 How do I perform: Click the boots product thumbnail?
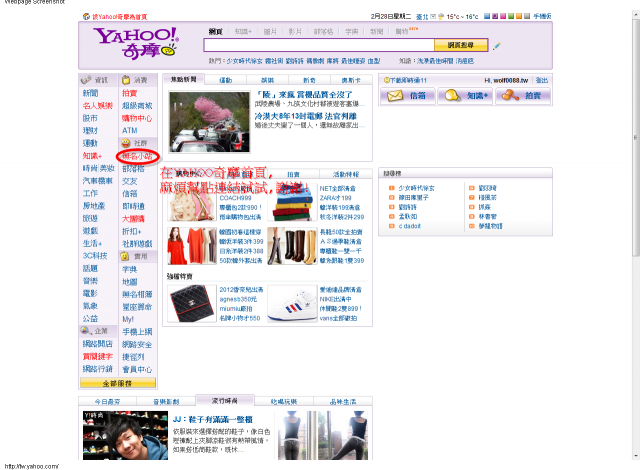click(x=292, y=246)
